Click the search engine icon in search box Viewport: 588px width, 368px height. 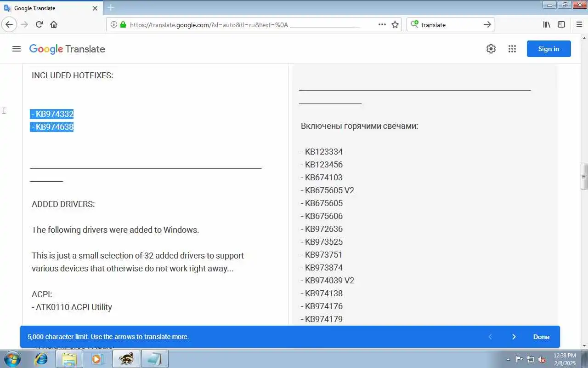coord(414,24)
